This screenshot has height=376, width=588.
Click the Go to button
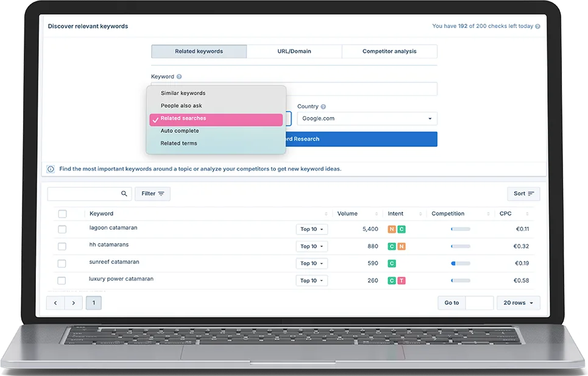coord(452,303)
